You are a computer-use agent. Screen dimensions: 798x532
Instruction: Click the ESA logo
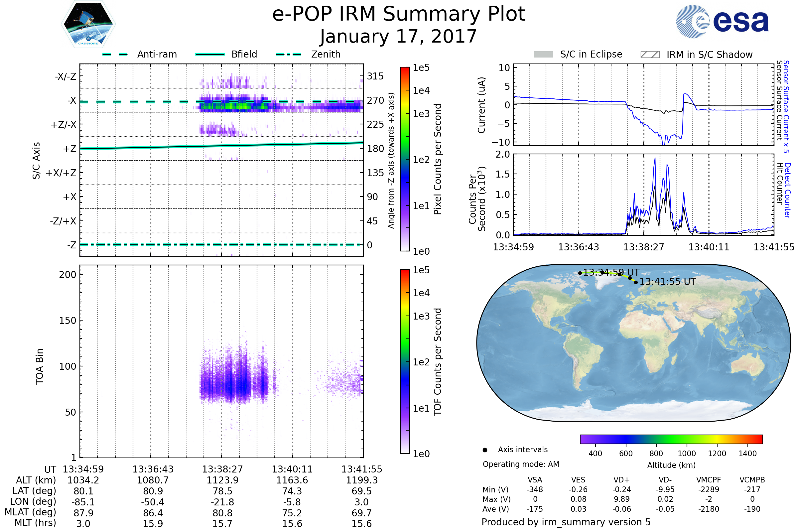click(722, 22)
